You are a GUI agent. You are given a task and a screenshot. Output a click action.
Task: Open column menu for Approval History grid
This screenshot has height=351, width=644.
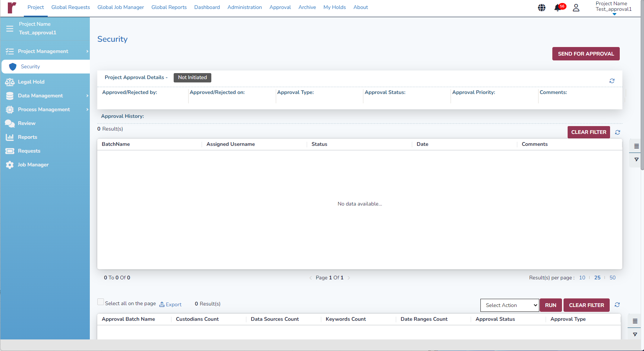point(637,146)
